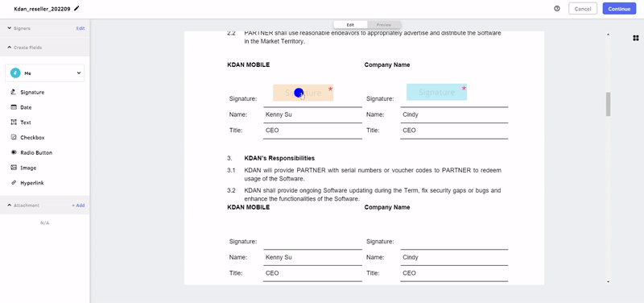Image resolution: width=644 pixels, height=303 pixels.
Task: Select the Hyperlink field tool
Action: (x=27, y=183)
